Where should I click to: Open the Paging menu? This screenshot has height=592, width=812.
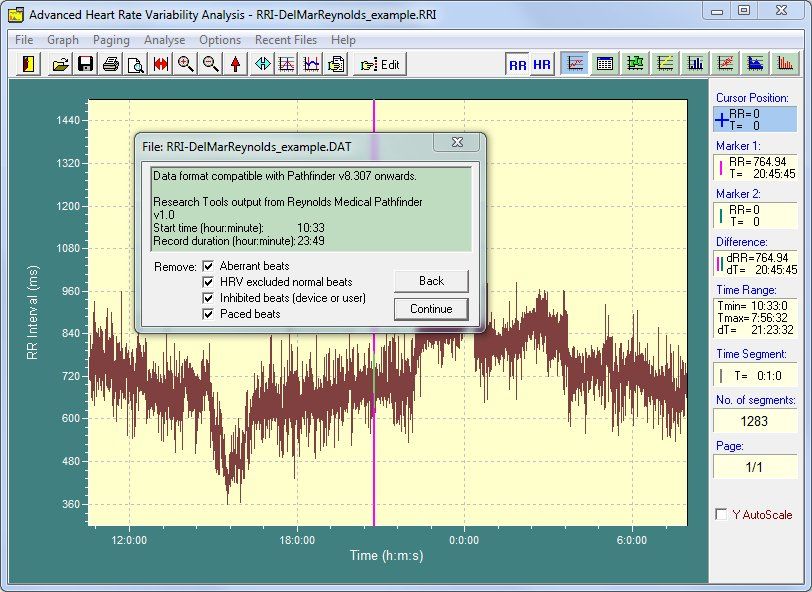click(x=111, y=40)
